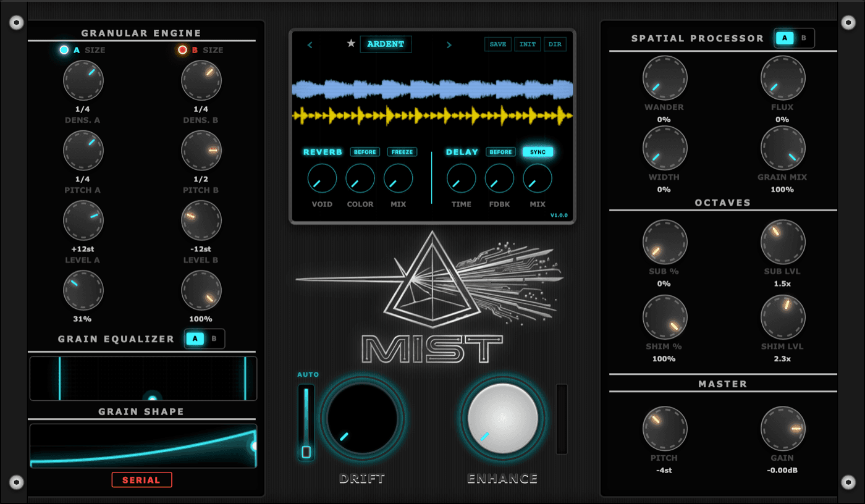
Task: Click the master GAIN knob
Action: 783,429
